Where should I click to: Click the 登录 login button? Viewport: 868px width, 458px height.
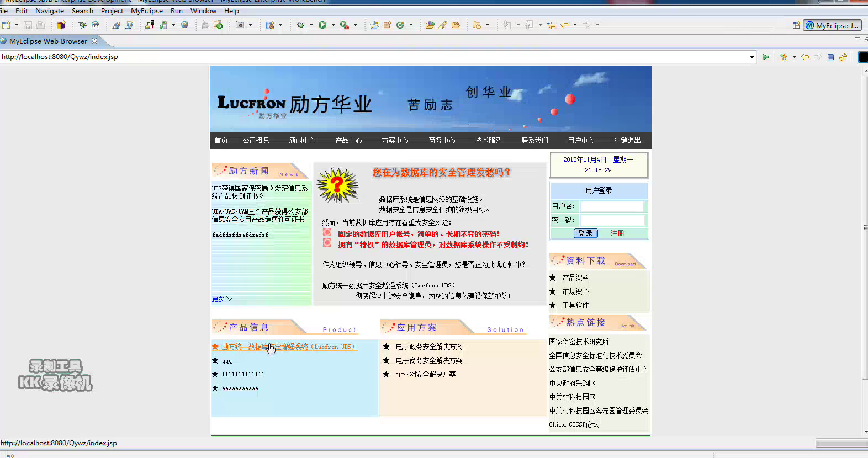pyautogui.click(x=585, y=233)
